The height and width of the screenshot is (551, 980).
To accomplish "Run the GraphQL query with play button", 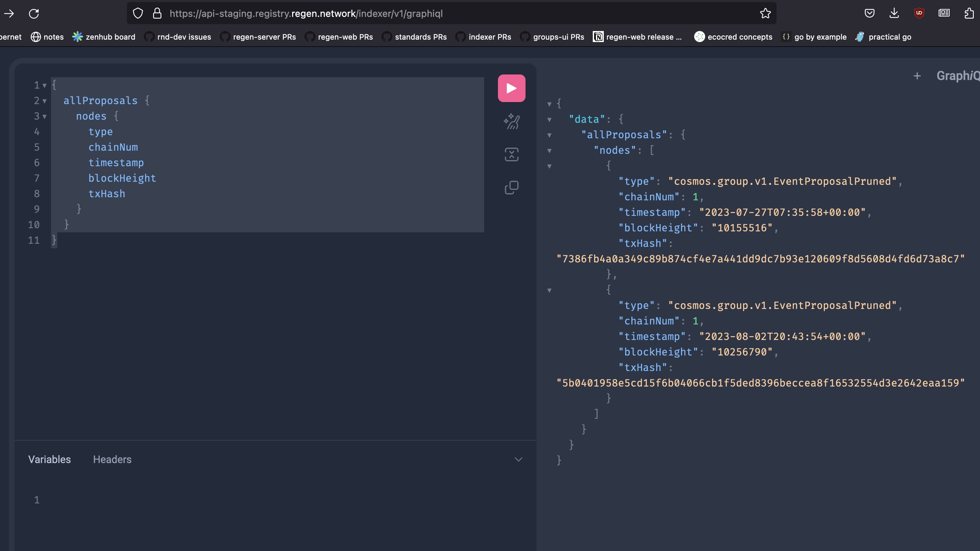I will click(x=511, y=88).
